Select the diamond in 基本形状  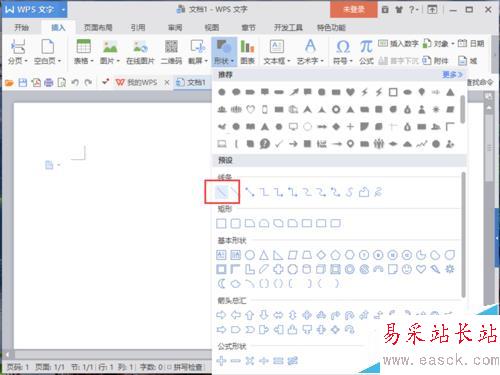point(321,255)
